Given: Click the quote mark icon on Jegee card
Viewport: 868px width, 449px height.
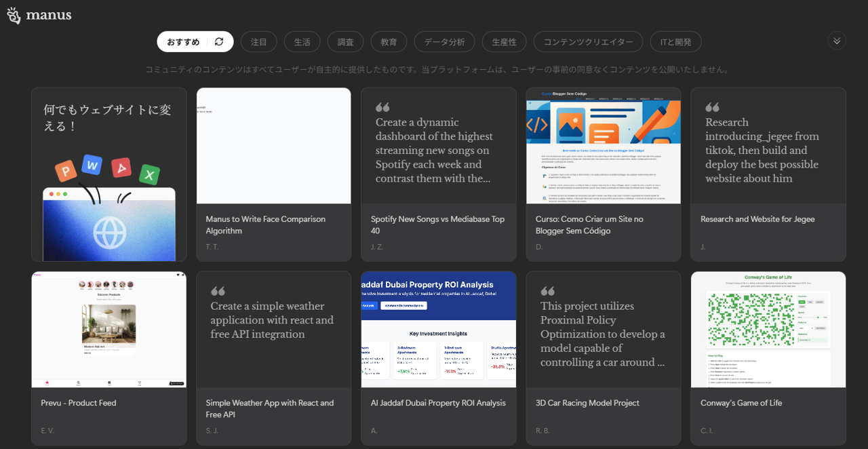Looking at the screenshot, I should click(712, 107).
